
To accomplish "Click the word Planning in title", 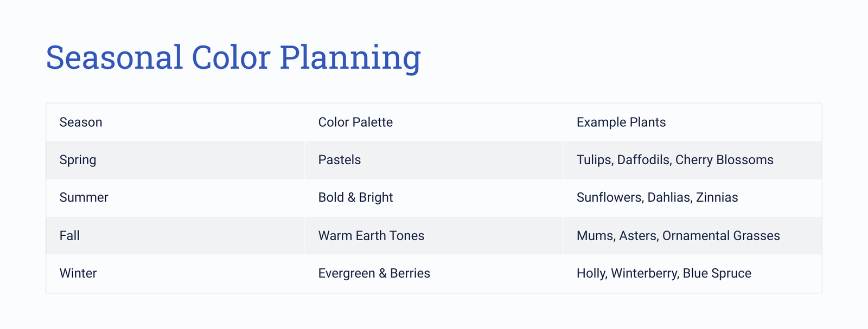I will click(x=350, y=59).
